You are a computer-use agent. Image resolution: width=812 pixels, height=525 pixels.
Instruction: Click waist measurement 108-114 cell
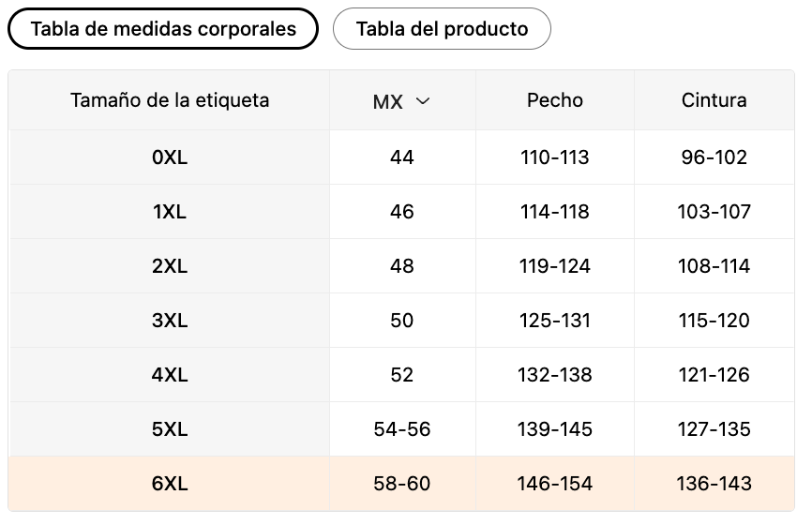[714, 266]
